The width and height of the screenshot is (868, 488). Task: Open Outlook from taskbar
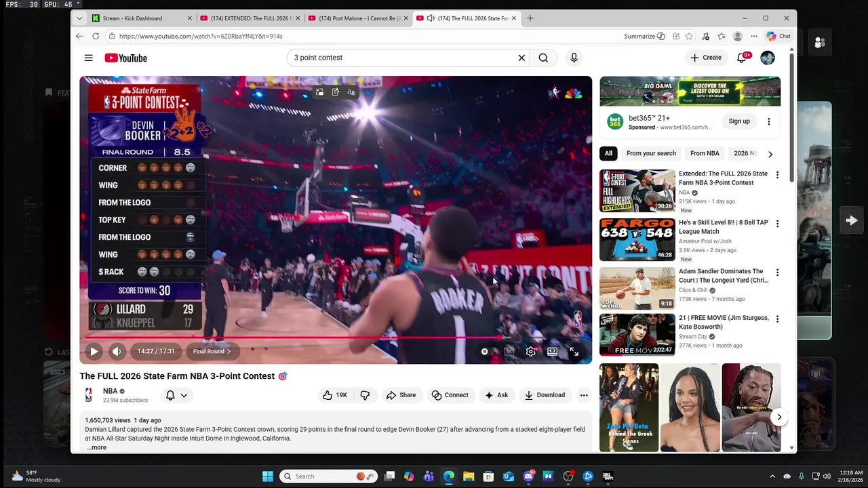pos(509,476)
